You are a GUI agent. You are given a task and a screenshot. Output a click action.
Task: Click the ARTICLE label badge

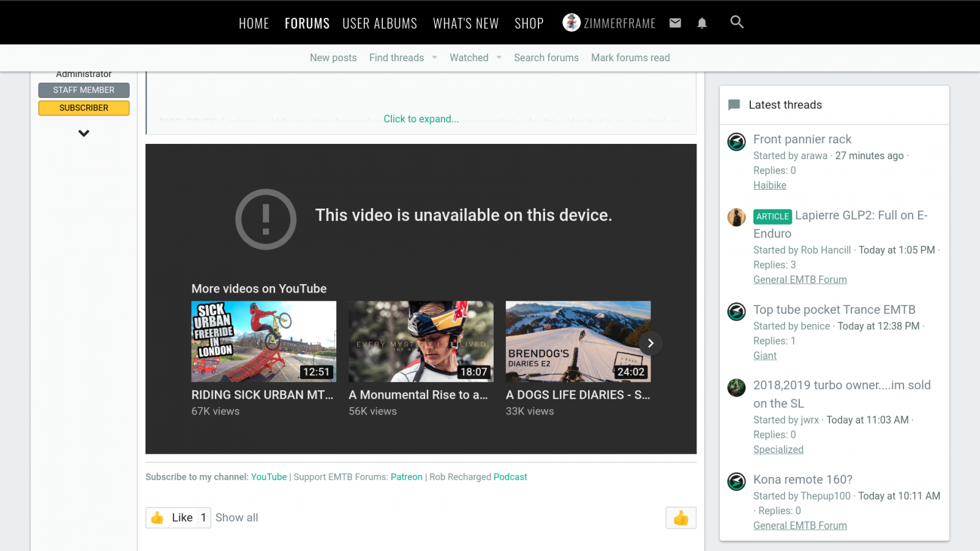772,216
